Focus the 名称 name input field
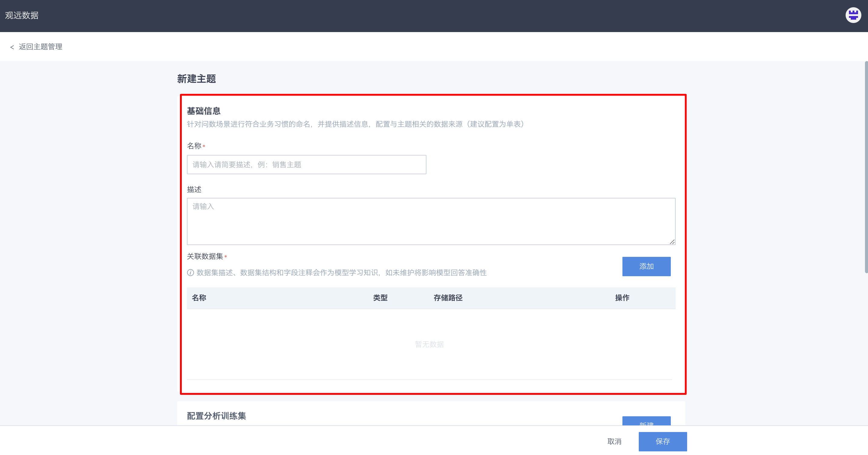This screenshot has height=455, width=868. click(x=306, y=165)
